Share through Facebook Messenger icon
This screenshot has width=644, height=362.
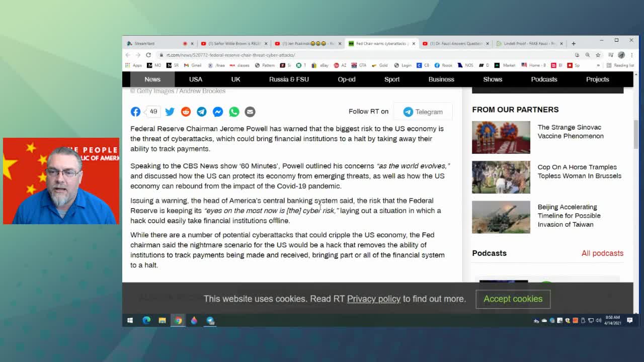(x=218, y=112)
